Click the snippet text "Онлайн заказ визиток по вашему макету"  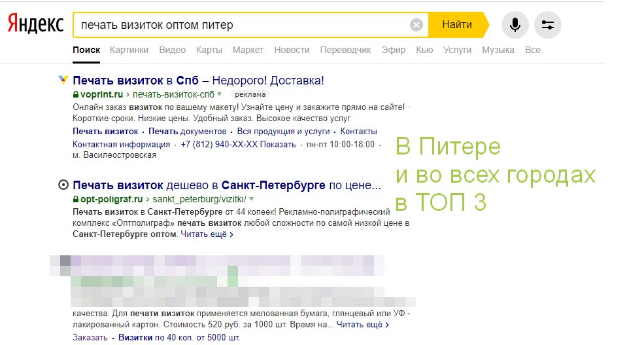click(155, 107)
